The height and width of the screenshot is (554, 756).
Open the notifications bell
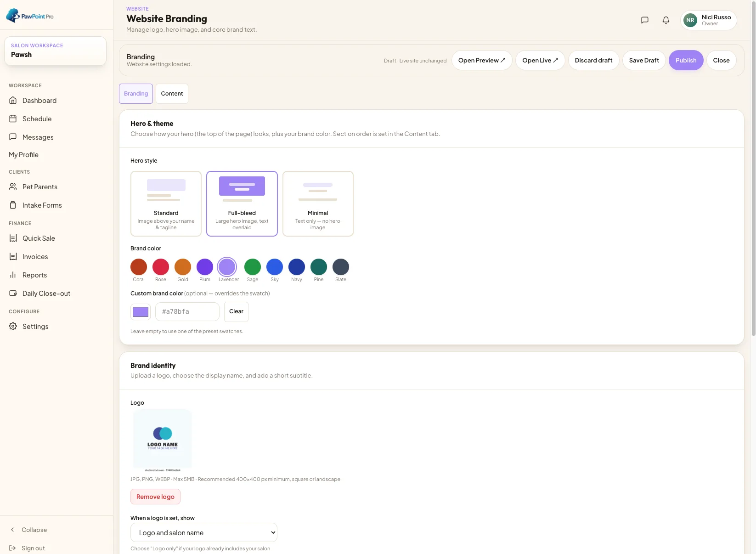click(666, 20)
